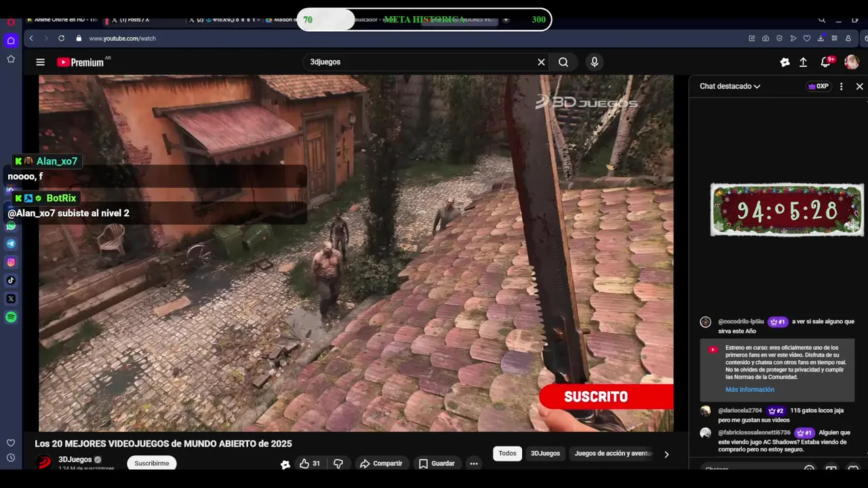This screenshot has width=868, height=488.
Task: Click the countdown timer widget 94:05:28
Action: (x=787, y=210)
